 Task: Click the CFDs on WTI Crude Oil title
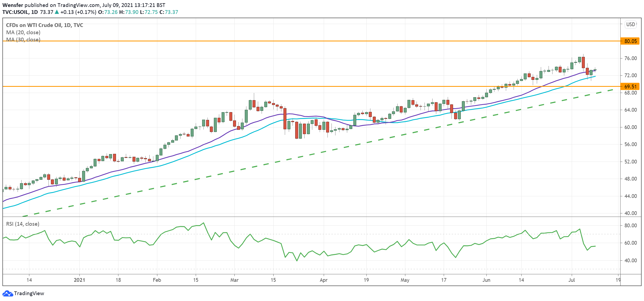[x=45, y=25]
